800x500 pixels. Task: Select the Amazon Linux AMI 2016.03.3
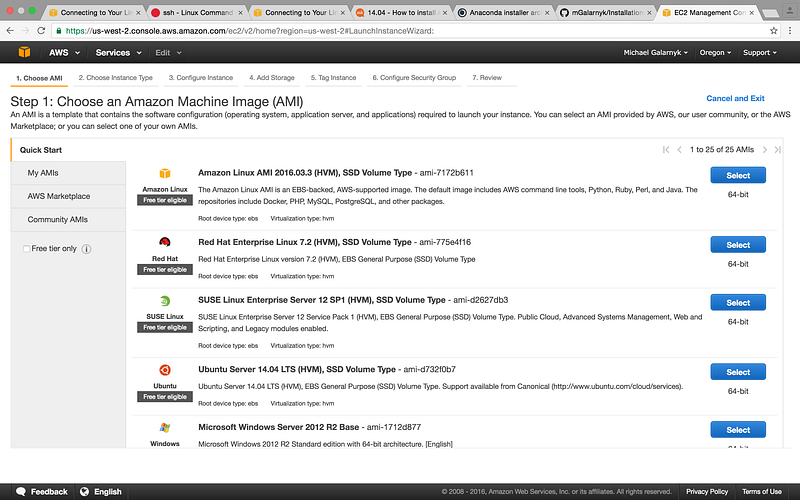[738, 175]
